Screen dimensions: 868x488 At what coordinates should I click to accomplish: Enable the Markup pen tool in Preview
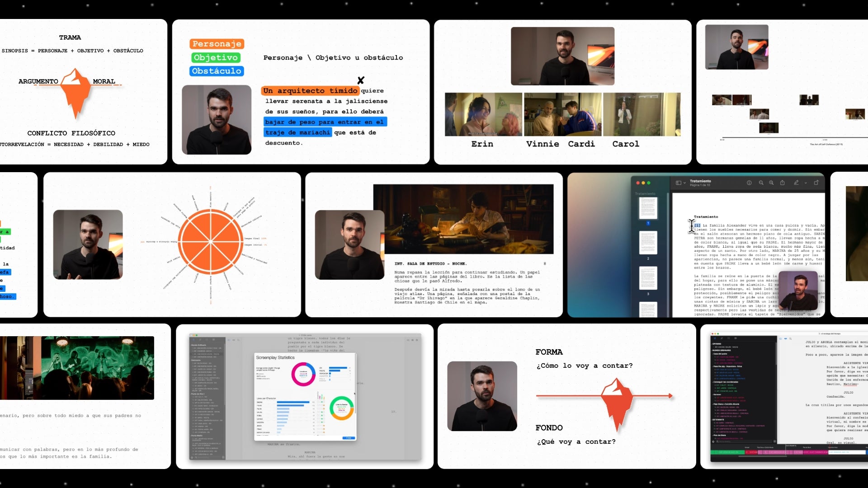click(796, 183)
